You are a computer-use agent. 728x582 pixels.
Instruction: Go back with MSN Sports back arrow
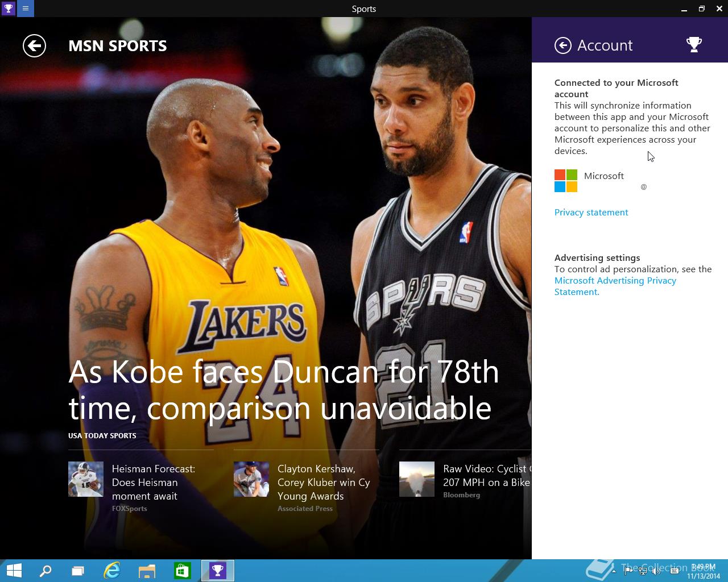34,46
